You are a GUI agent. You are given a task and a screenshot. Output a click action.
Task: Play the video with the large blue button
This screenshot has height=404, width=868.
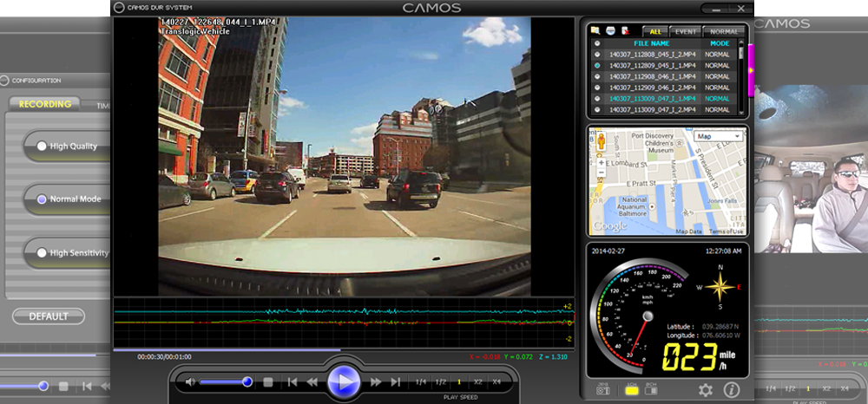(344, 381)
